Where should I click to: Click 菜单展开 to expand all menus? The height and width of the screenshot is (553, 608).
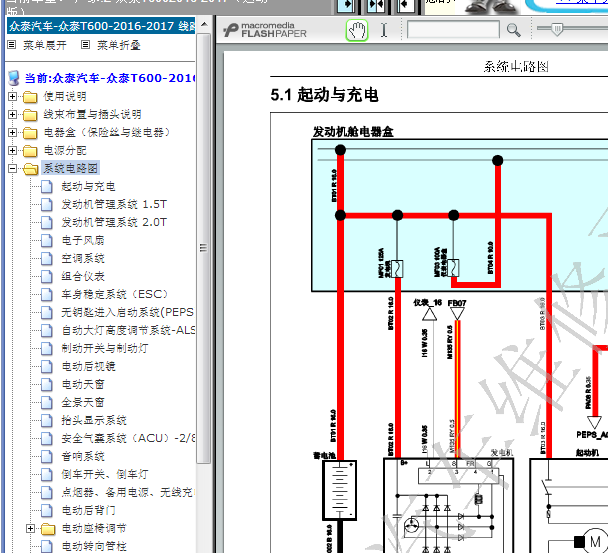pos(45,45)
